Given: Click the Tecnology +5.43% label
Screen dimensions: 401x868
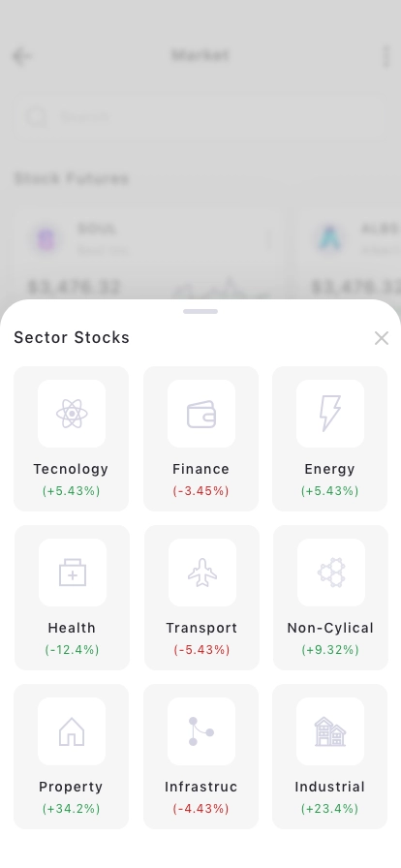Looking at the screenshot, I should click(x=71, y=491).
